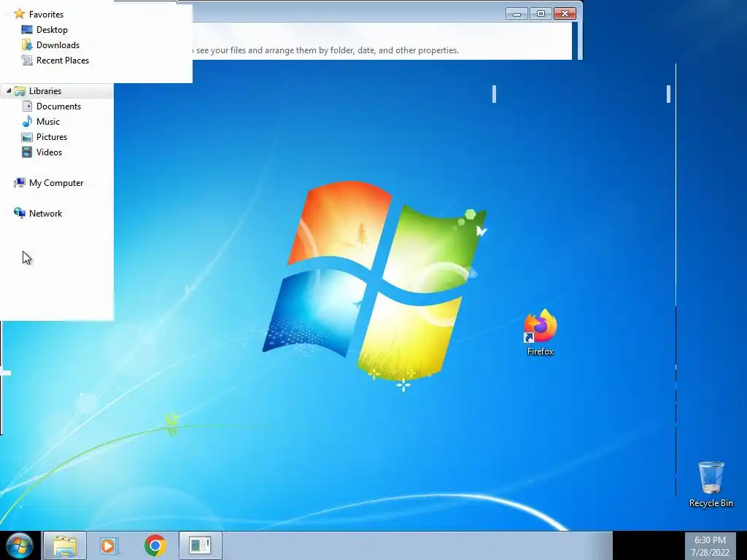Image resolution: width=747 pixels, height=560 pixels.
Task: Select Network in navigation pane
Action: [x=46, y=214]
